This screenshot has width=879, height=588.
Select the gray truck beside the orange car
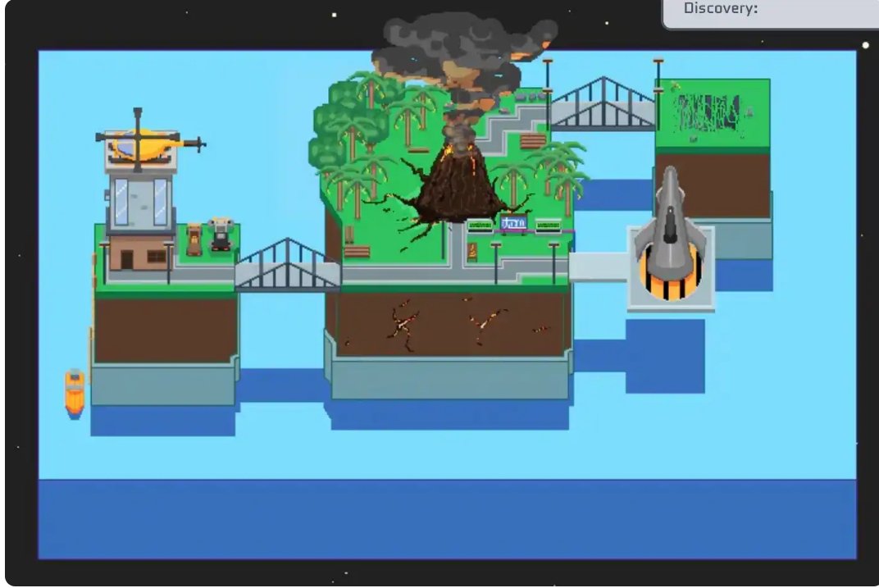tap(220, 235)
